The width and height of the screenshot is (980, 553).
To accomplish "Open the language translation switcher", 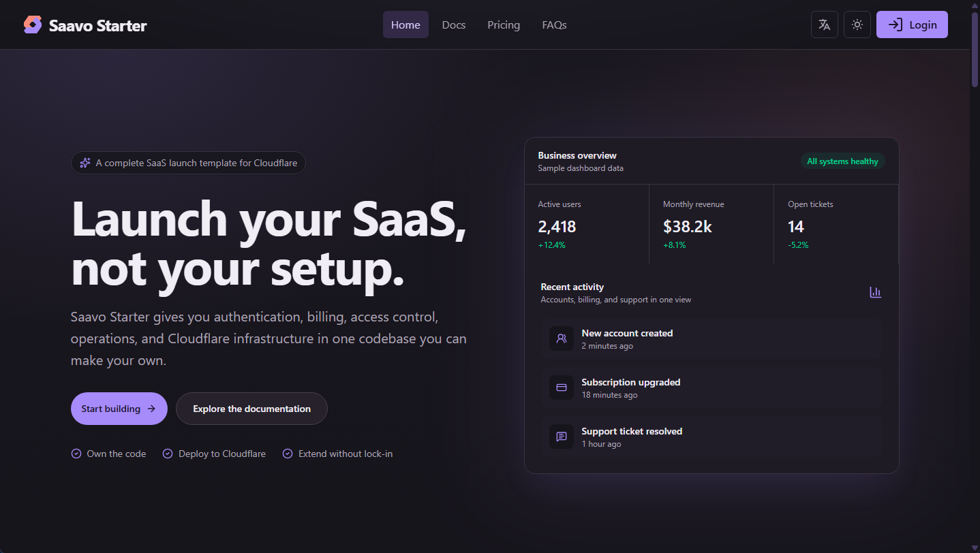I will [825, 25].
